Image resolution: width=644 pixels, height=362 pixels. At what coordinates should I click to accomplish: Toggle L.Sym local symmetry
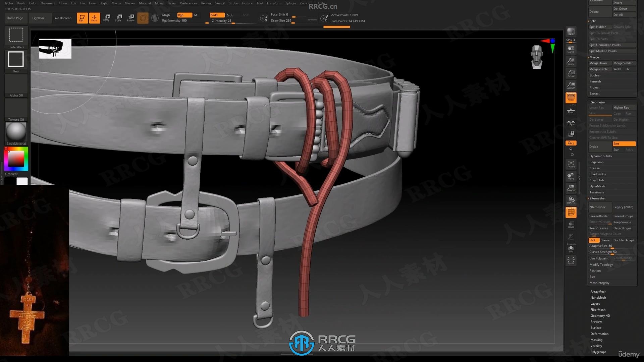571,123
